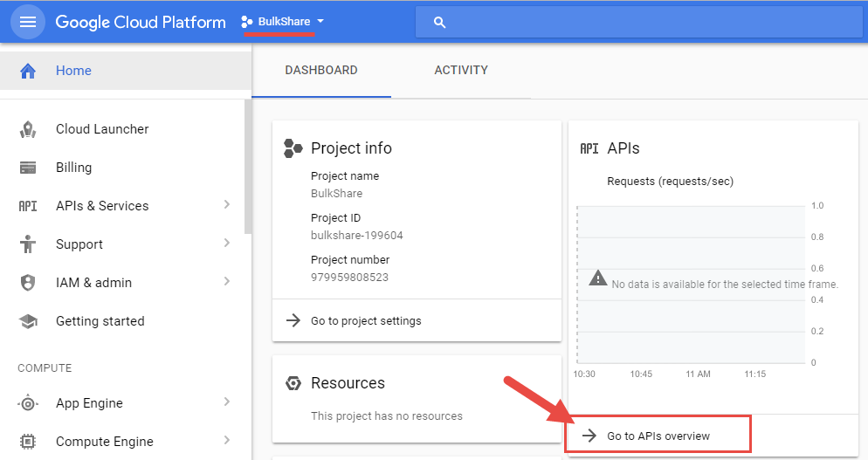Image resolution: width=868 pixels, height=460 pixels.
Task: Click the sidebar vertical scrollbar
Action: pos(248,166)
